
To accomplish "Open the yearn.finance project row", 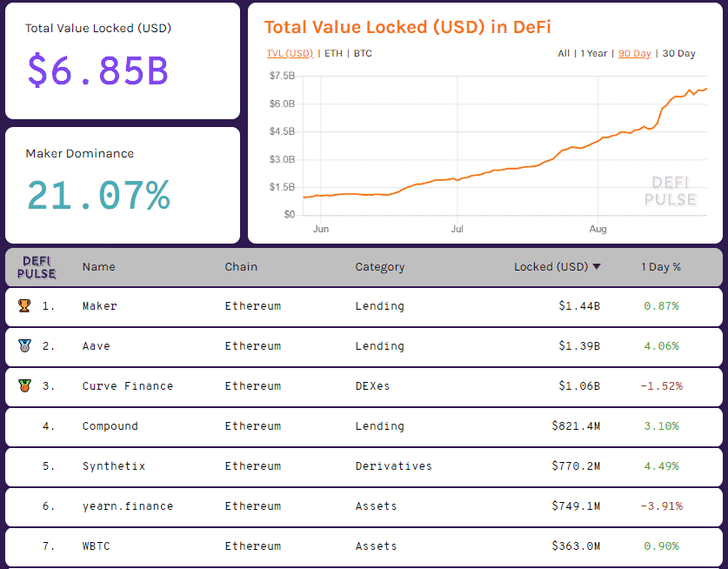I will (128, 506).
